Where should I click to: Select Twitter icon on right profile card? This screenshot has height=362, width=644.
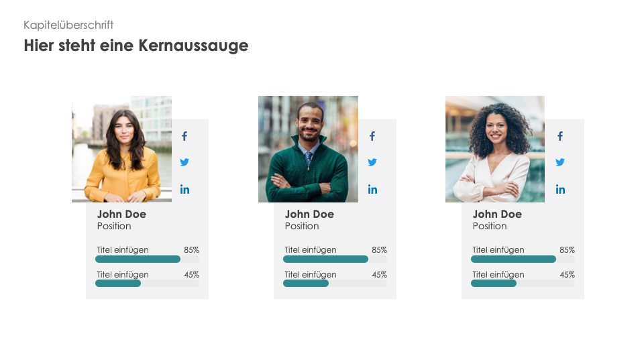[560, 162]
